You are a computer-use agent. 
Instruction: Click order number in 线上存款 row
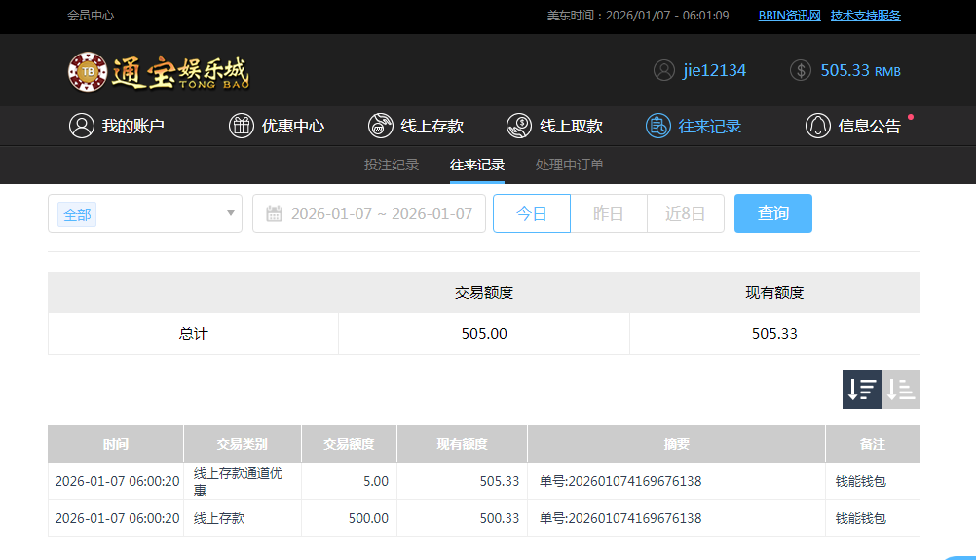(620, 518)
